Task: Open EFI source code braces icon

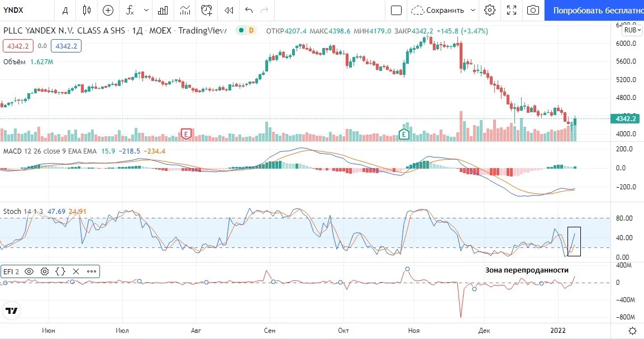Action: (x=60, y=271)
